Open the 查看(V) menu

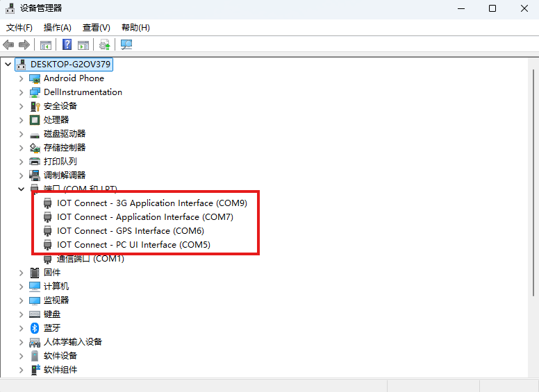coord(96,28)
